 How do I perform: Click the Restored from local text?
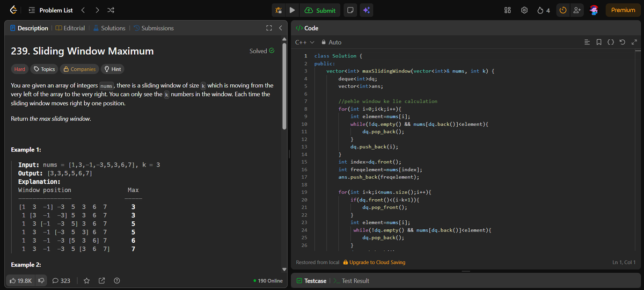318,262
